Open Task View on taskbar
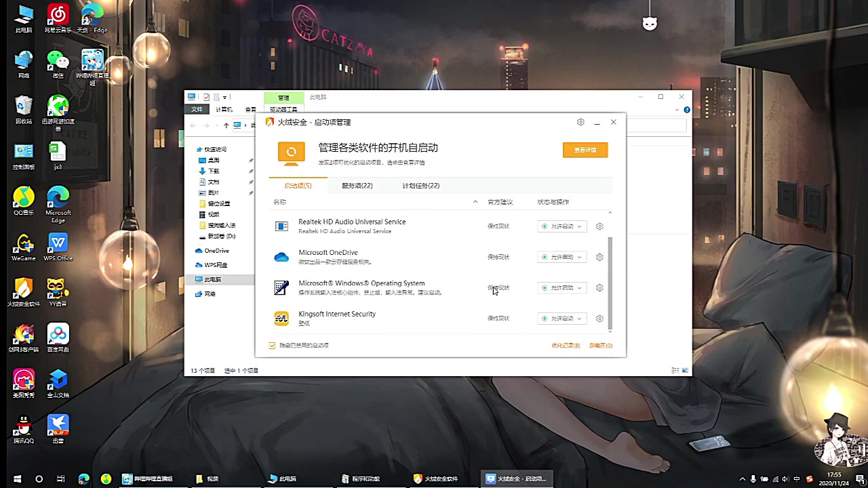The image size is (868, 488). point(61,479)
